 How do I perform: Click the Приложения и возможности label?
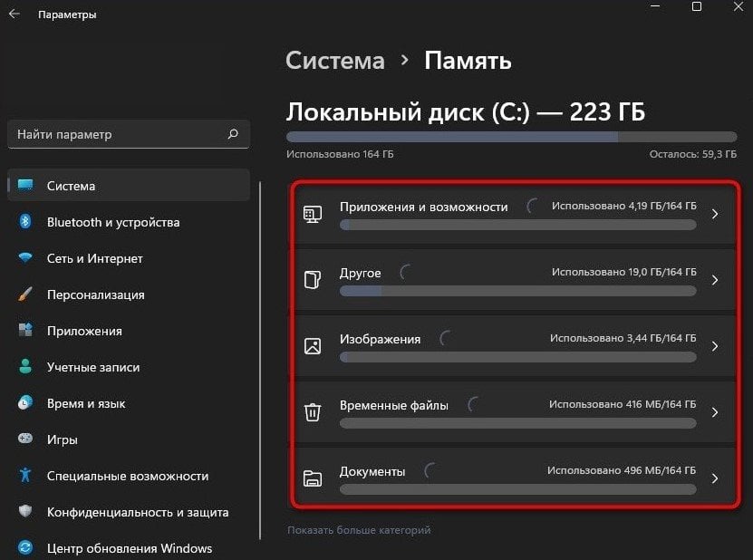point(423,207)
